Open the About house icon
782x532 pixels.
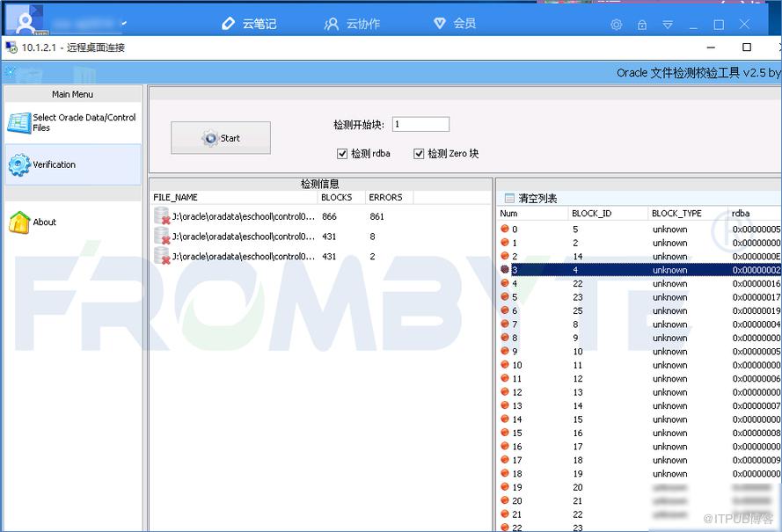point(19,222)
